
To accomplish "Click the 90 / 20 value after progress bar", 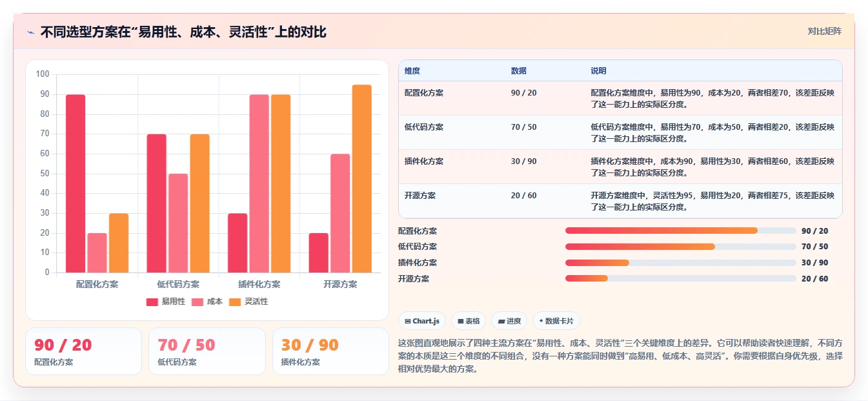I will [814, 231].
